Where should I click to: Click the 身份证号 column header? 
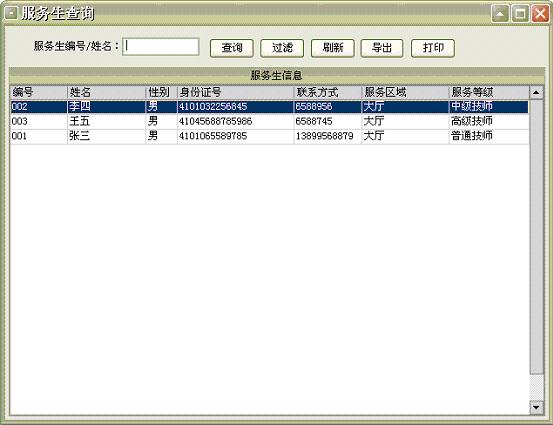[235, 92]
